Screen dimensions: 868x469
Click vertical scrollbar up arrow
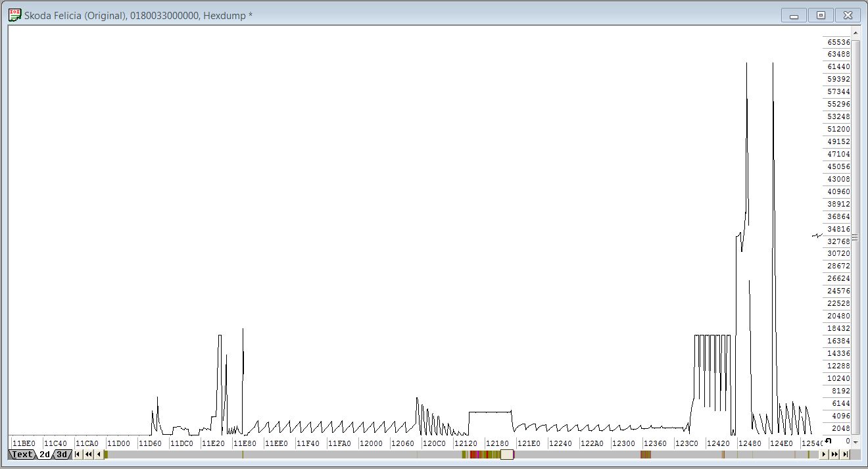(x=856, y=32)
